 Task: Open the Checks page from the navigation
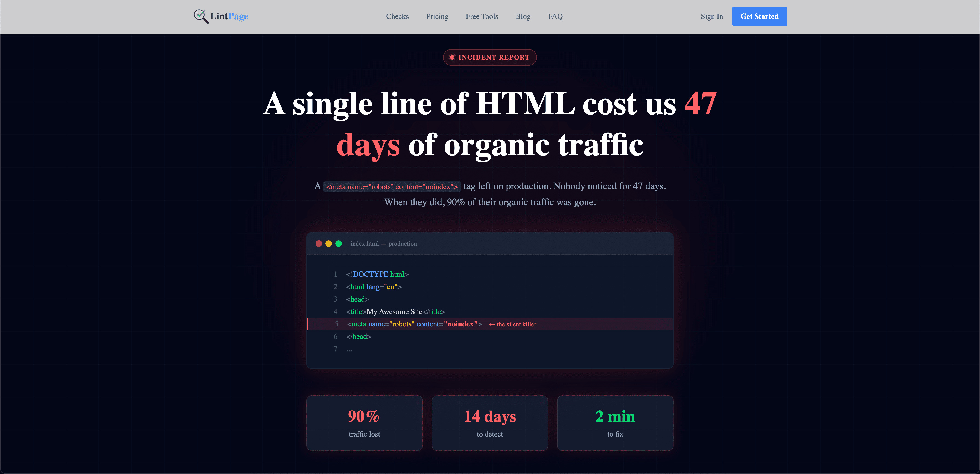click(x=397, y=16)
